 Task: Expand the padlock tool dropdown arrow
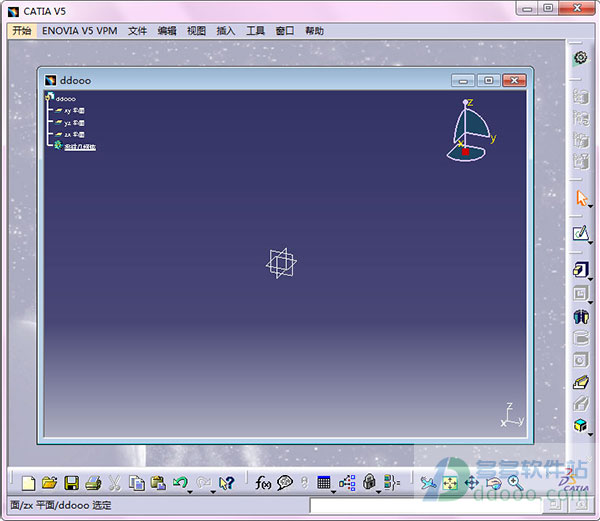point(378,492)
